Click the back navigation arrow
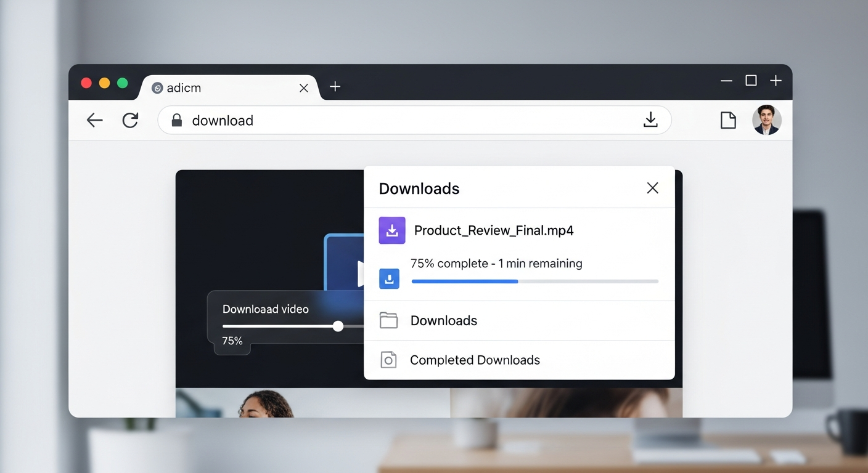 [94, 120]
